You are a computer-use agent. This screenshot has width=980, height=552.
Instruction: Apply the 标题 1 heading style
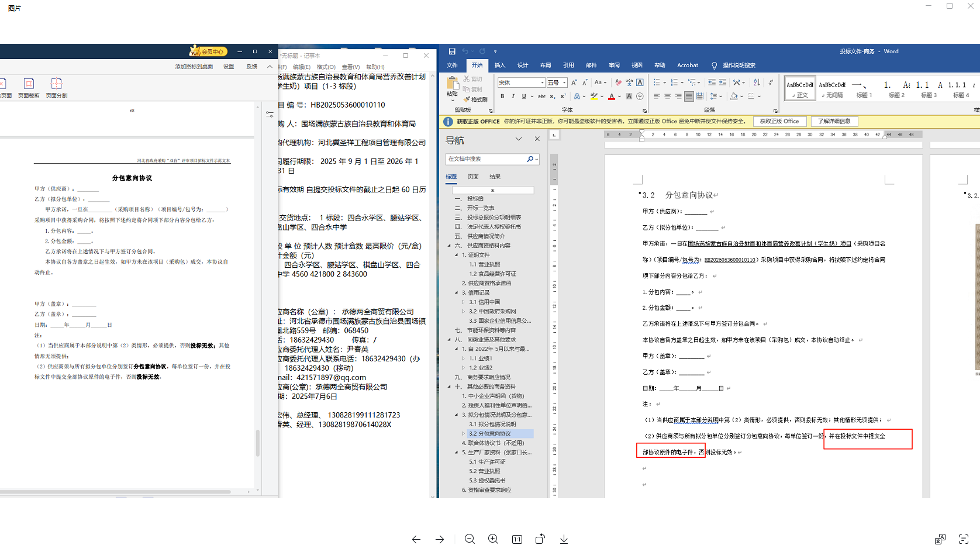[x=864, y=89]
